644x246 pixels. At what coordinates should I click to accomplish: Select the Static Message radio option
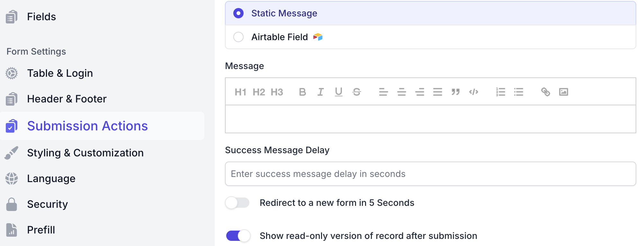point(238,13)
